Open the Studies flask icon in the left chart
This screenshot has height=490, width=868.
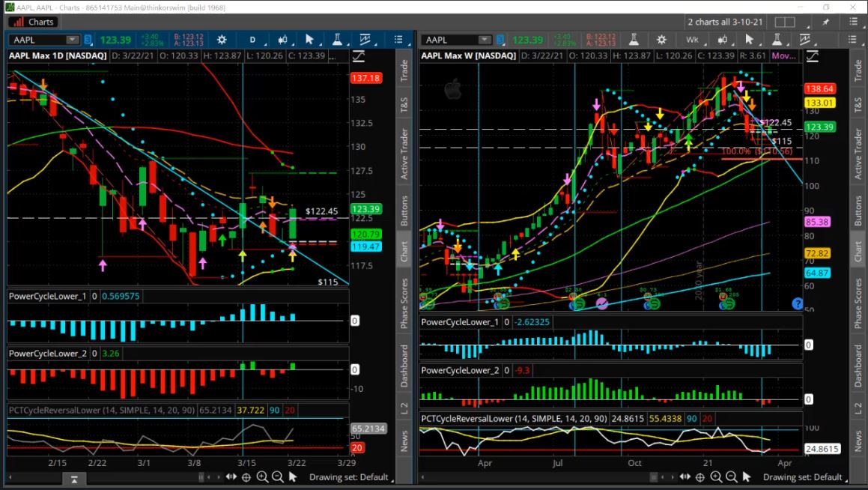(x=337, y=39)
